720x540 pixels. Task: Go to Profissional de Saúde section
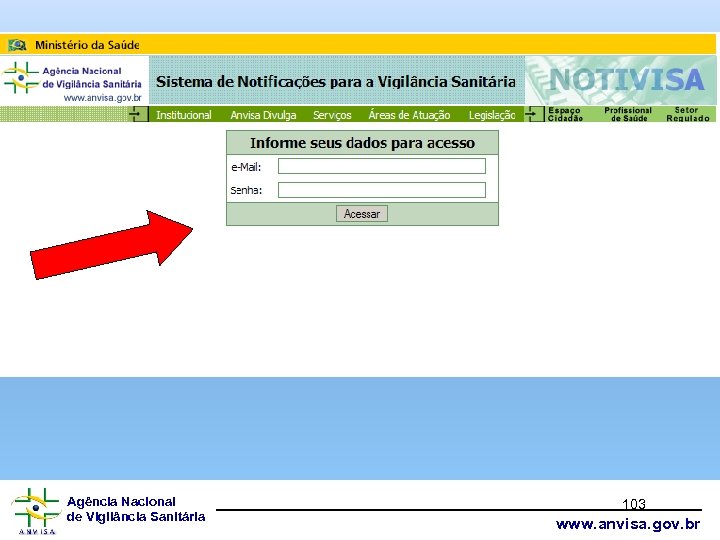pyautogui.click(x=628, y=114)
